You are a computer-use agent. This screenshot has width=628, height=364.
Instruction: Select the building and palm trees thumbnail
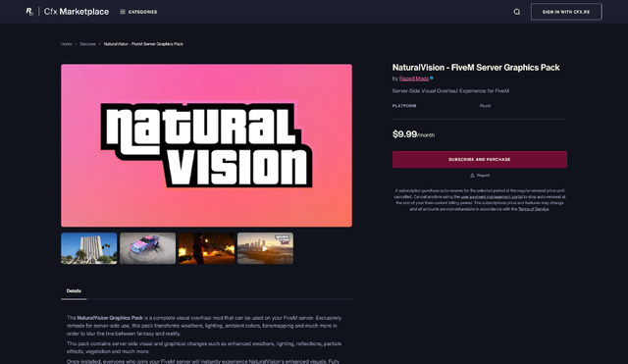coord(89,248)
